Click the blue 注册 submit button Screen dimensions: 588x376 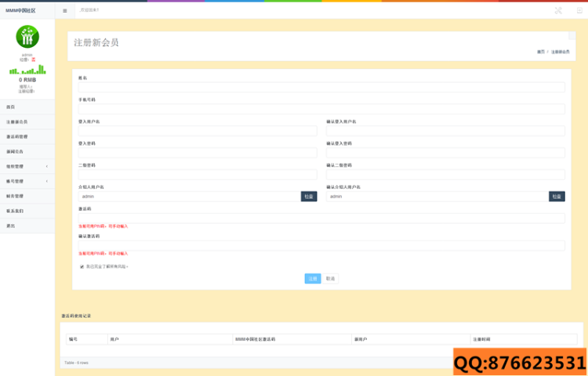(313, 279)
